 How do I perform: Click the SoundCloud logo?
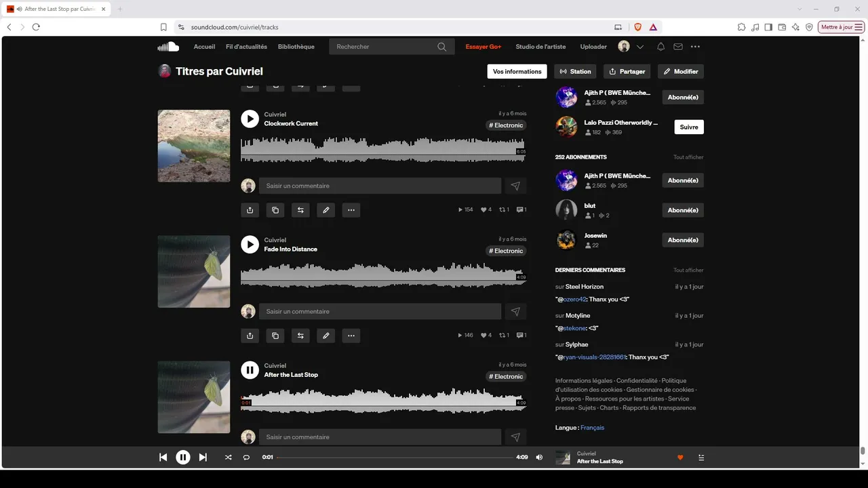pyautogui.click(x=168, y=47)
